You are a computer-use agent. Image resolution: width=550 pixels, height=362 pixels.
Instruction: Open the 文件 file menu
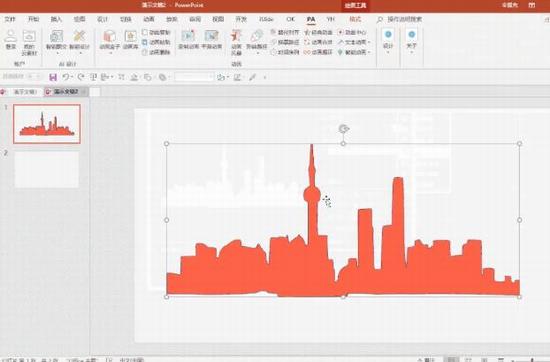10,19
